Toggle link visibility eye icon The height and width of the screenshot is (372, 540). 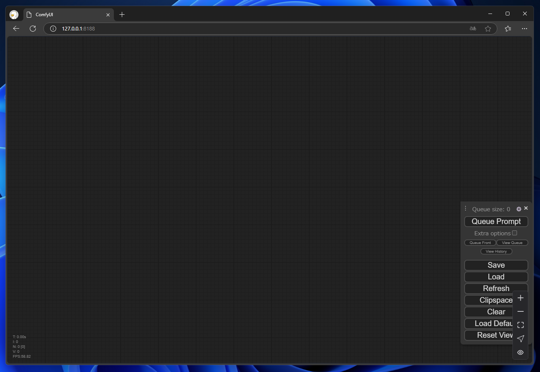point(520,352)
